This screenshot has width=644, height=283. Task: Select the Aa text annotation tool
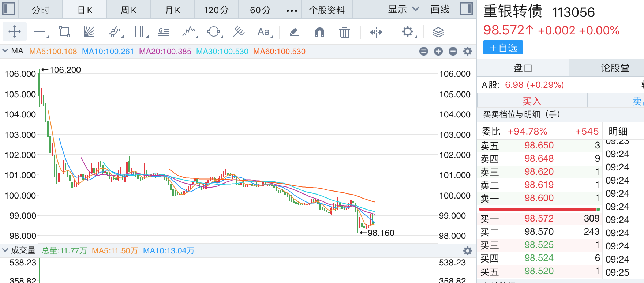263,32
